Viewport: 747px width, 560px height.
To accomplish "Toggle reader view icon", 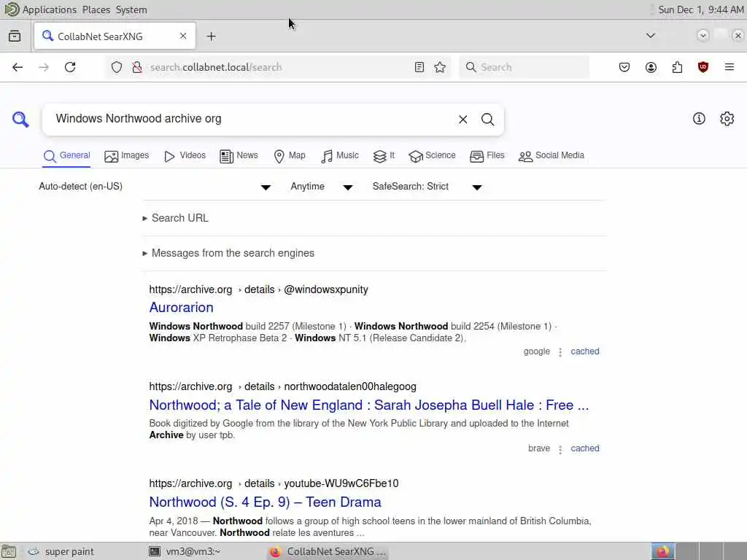I will point(419,67).
